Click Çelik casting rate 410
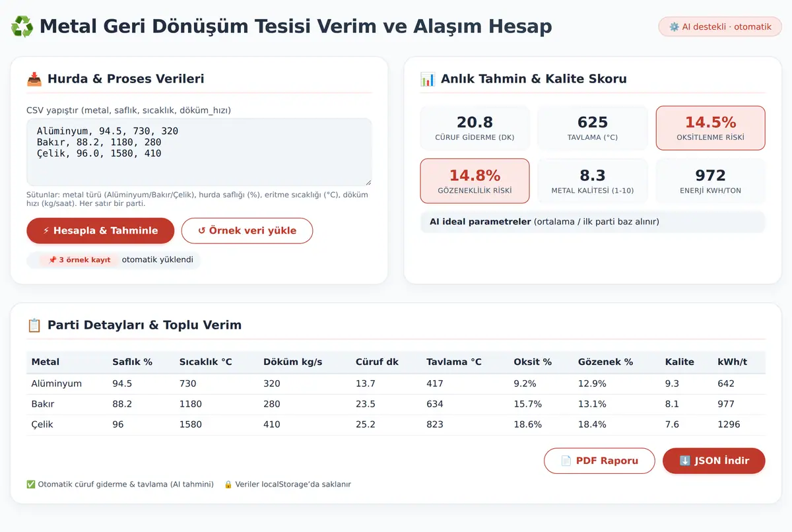The image size is (792, 532). [x=272, y=424]
